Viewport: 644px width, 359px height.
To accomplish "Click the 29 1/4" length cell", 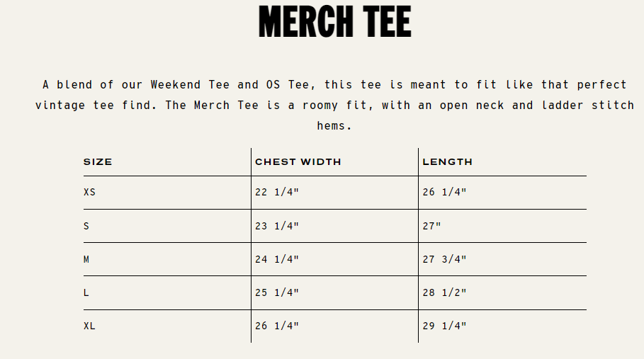I will (x=444, y=326).
